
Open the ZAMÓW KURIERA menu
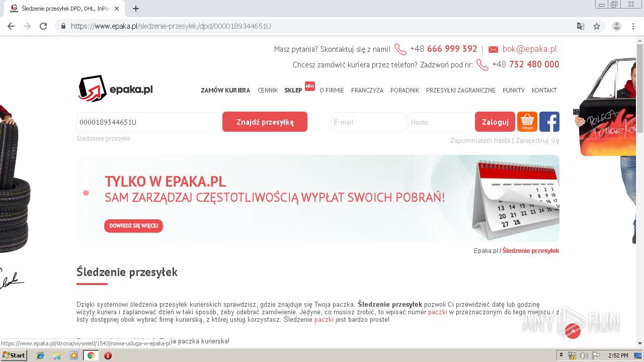click(225, 90)
